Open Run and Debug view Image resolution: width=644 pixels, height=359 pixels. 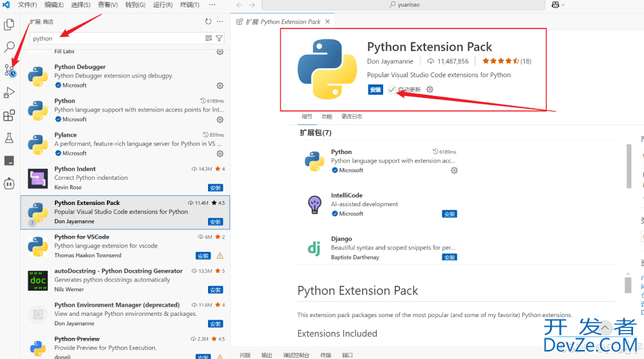(x=9, y=93)
